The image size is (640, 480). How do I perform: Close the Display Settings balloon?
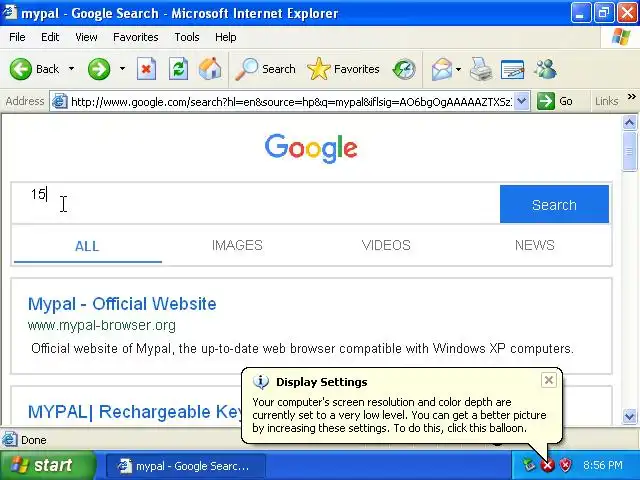(x=549, y=380)
